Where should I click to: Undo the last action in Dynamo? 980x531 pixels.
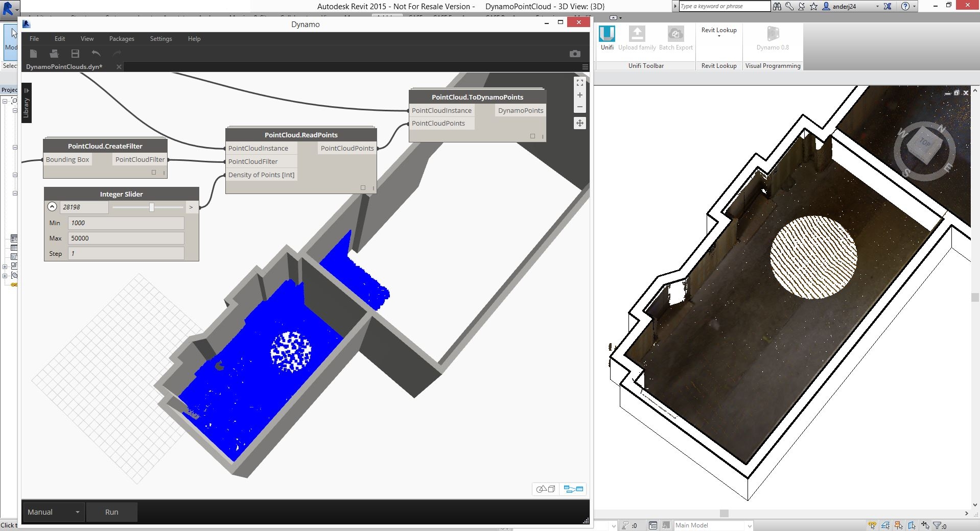point(96,54)
